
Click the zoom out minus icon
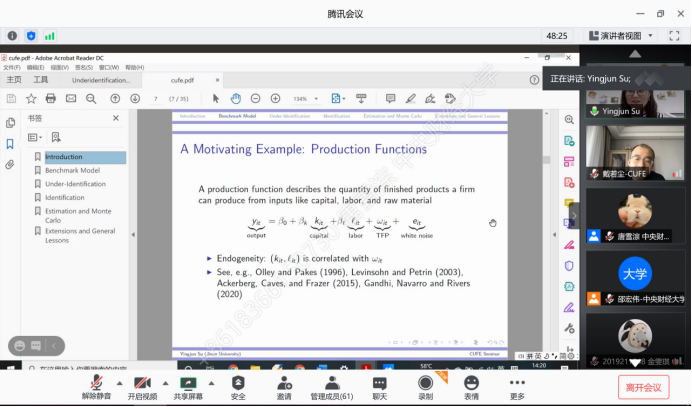tap(255, 98)
